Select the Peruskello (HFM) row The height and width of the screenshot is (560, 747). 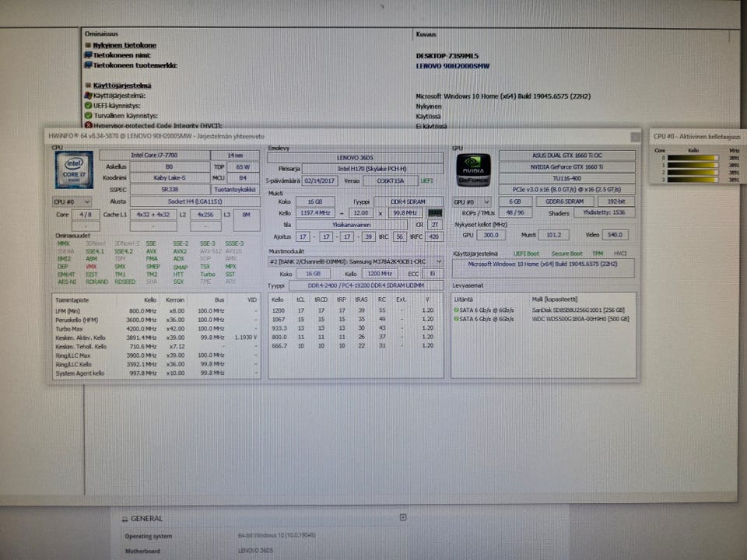click(156, 320)
